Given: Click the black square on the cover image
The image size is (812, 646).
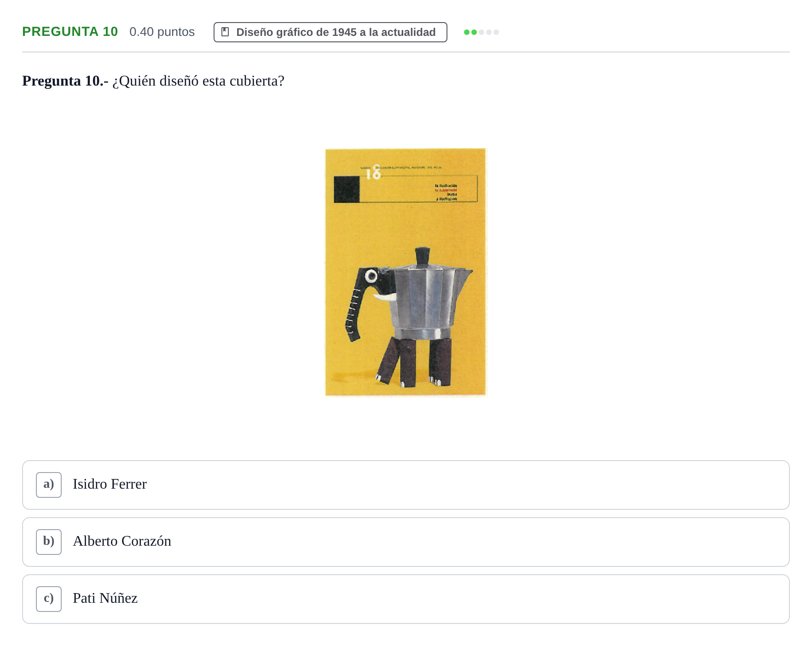Looking at the screenshot, I should (x=347, y=189).
